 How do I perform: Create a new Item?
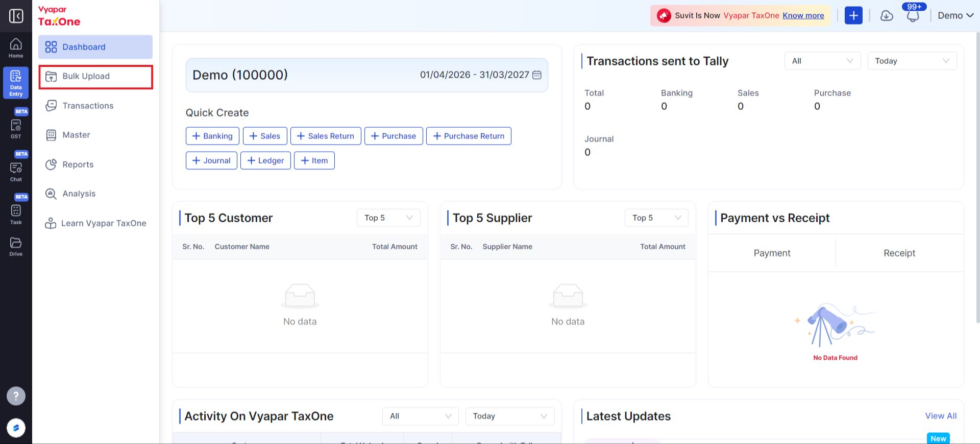314,160
